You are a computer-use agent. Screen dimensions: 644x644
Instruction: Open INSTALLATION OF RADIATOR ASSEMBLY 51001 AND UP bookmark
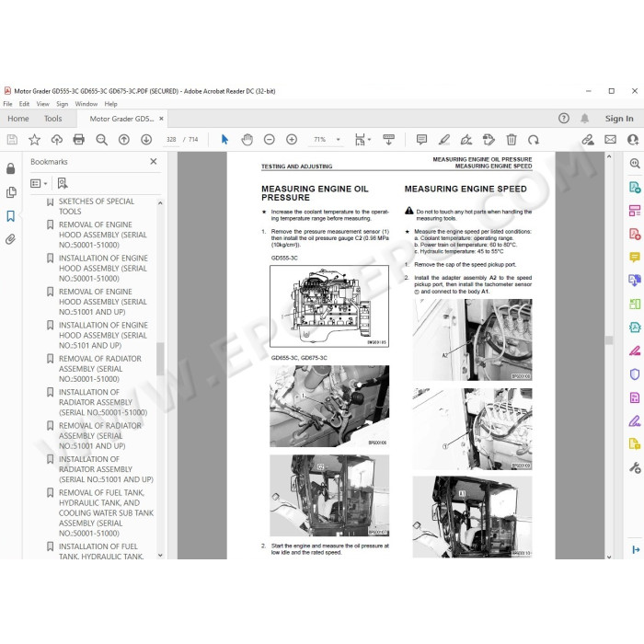tap(106, 469)
